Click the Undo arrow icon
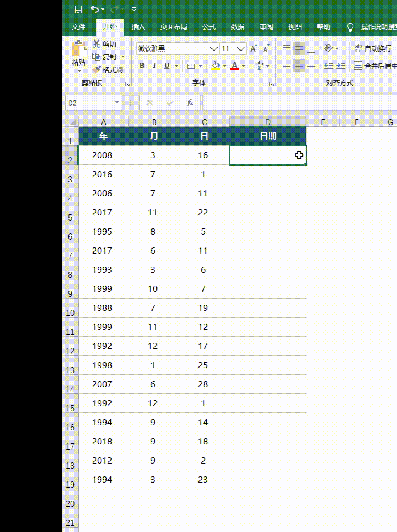 95,9
